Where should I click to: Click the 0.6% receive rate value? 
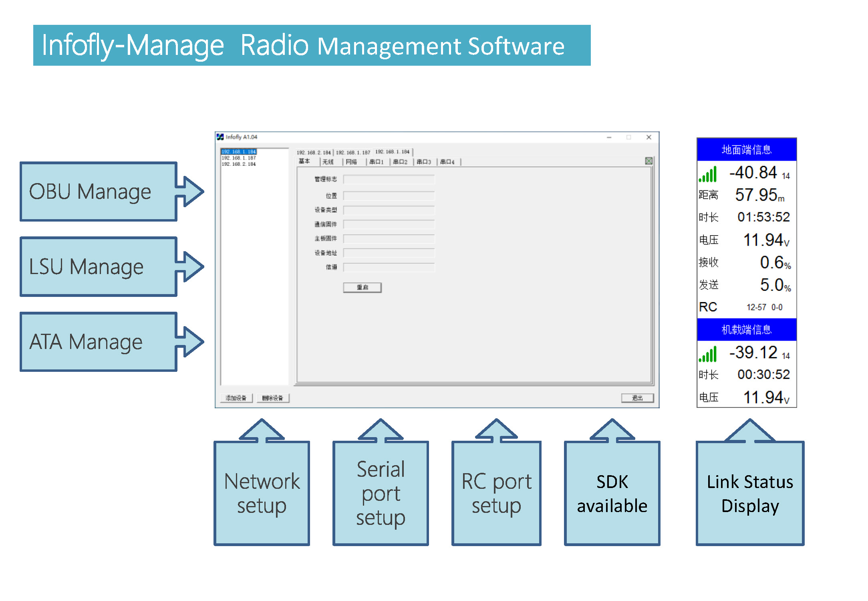point(775,263)
